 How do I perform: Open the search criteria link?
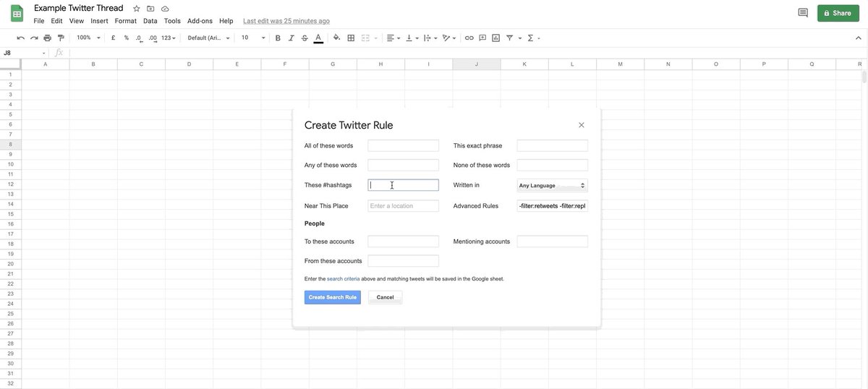coord(343,278)
